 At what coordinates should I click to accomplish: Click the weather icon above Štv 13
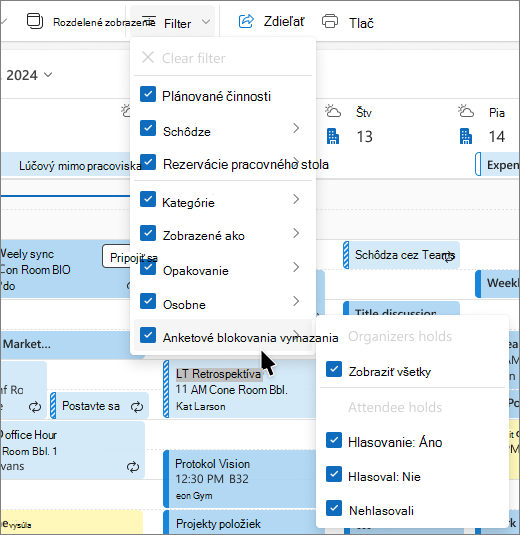pyautogui.click(x=333, y=112)
